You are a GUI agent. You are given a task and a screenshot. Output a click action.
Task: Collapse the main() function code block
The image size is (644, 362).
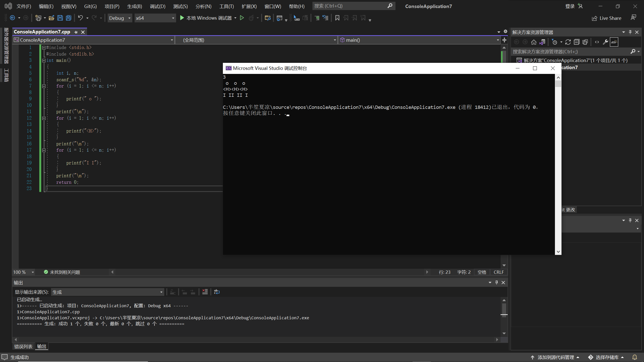click(44, 60)
